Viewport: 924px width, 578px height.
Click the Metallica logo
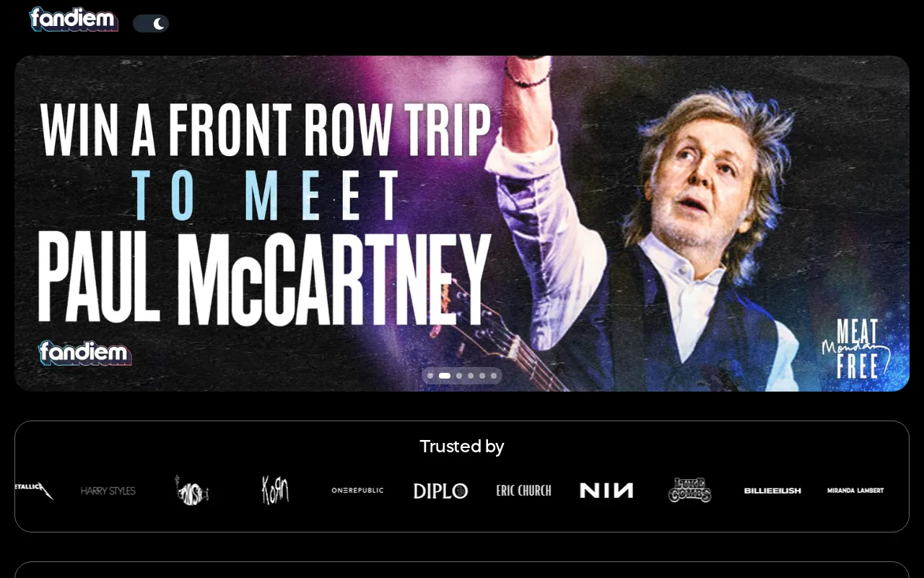[34, 491]
